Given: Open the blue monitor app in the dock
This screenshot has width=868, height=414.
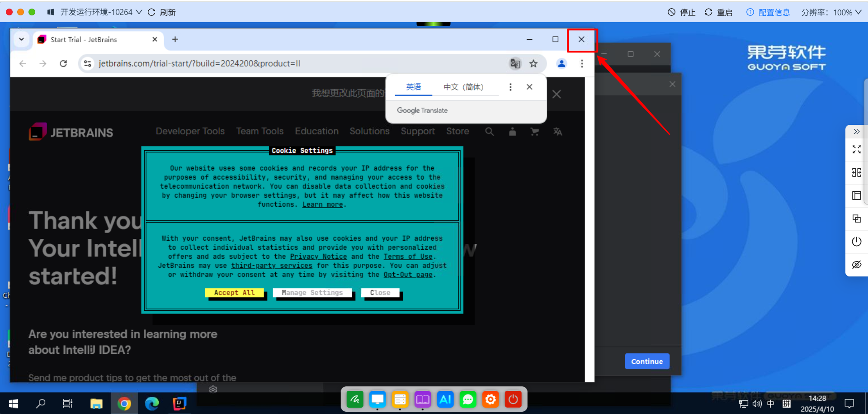Looking at the screenshot, I should pos(377,400).
